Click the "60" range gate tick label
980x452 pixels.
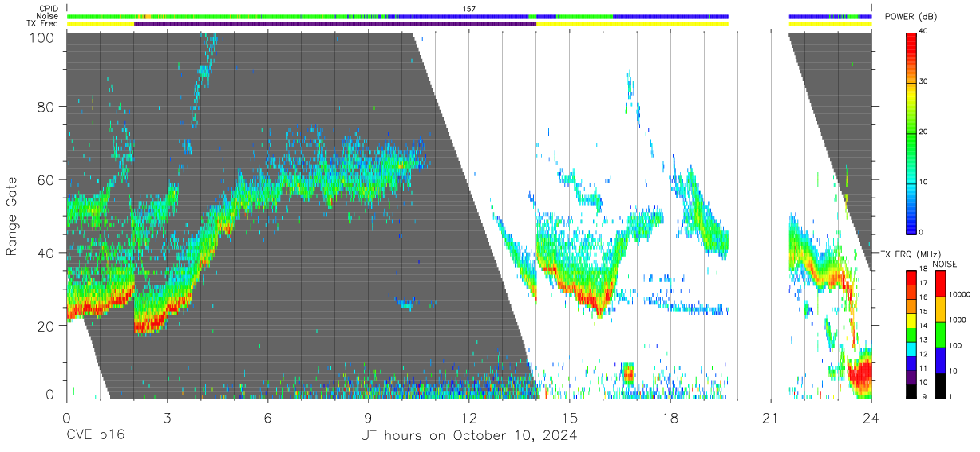46,180
